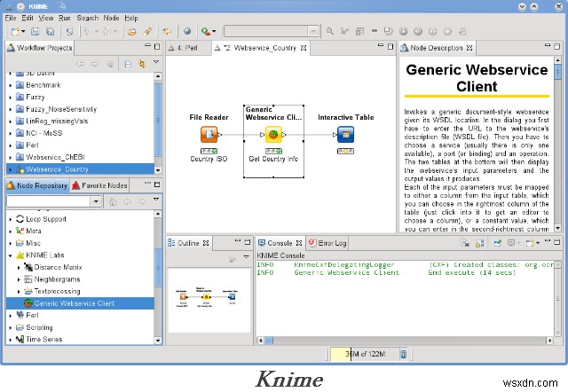Switch to the Favorite Nodes tab

click(x=100, y=185)
